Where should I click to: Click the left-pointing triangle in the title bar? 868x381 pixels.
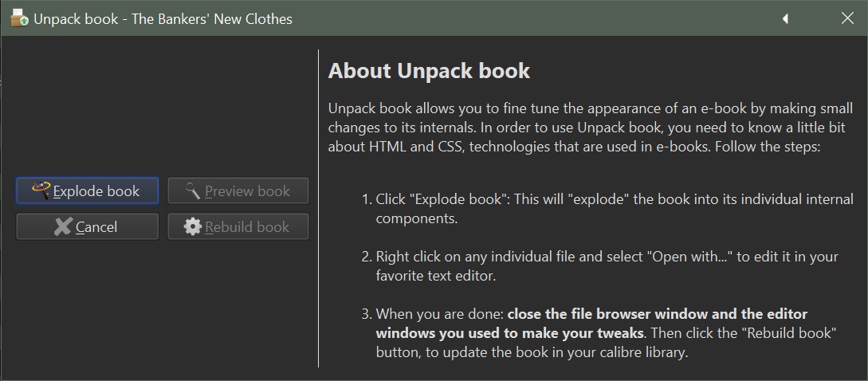tap(785, 18)
